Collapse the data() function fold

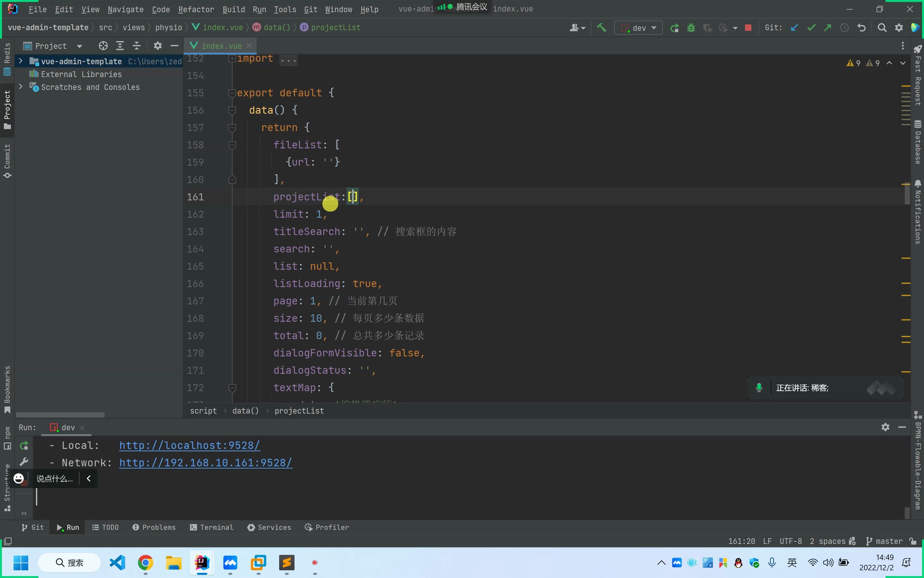tap(232, 110)
